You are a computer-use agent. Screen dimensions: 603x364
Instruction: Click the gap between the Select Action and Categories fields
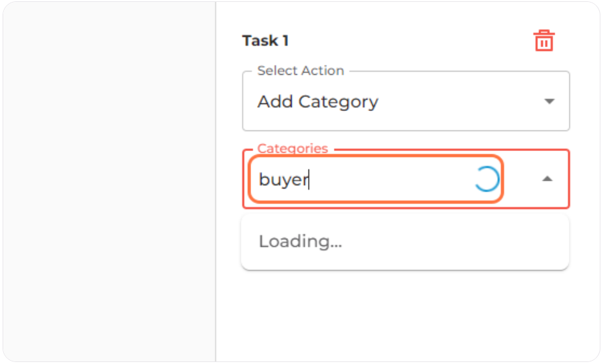point(405,138)
